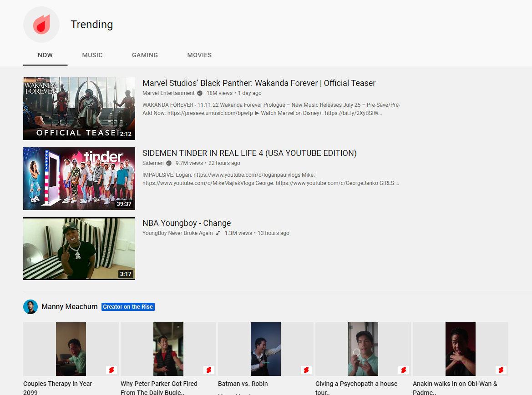
Task: Click Shorts icon on Peter Parker video
Action: click(209, 370)
